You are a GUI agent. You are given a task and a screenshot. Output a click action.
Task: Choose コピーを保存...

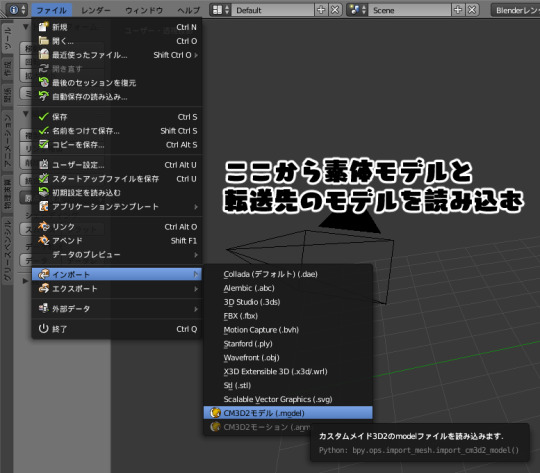[x=117, y=144]
